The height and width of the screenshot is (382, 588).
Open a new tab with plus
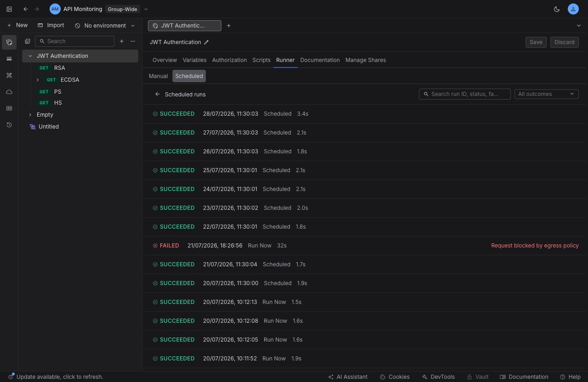(x=229, y=26)
